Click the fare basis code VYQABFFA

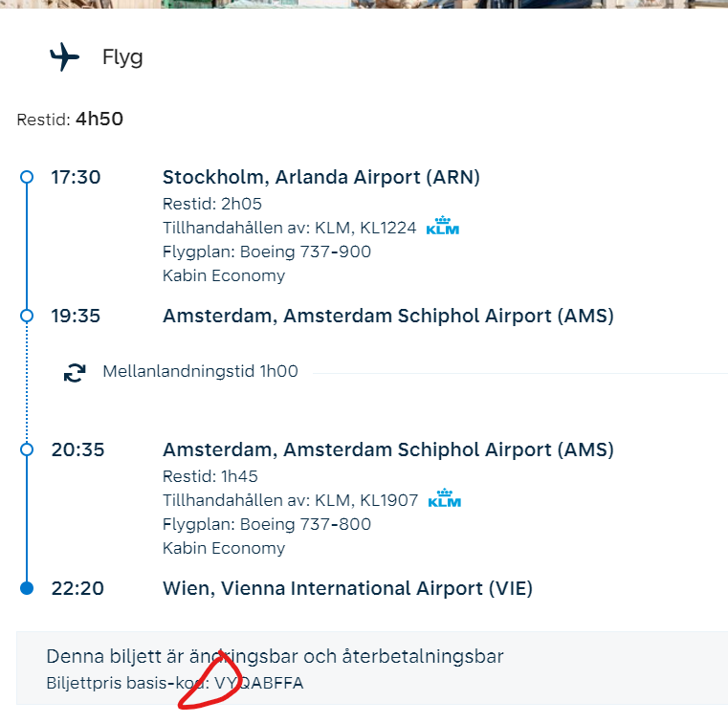pyautogui.click(x=259, y=683)
